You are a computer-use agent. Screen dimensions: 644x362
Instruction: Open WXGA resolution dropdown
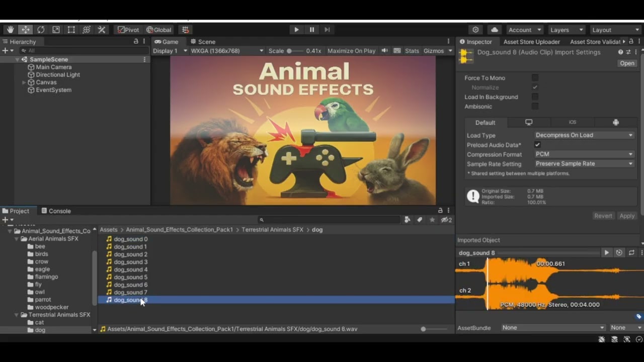click(227, 51)
